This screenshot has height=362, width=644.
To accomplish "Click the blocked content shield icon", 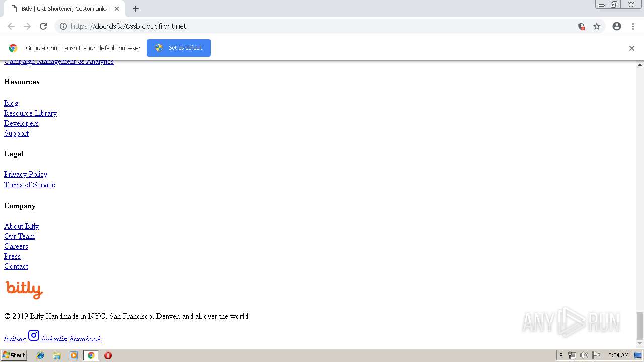I will coord(581,26).
